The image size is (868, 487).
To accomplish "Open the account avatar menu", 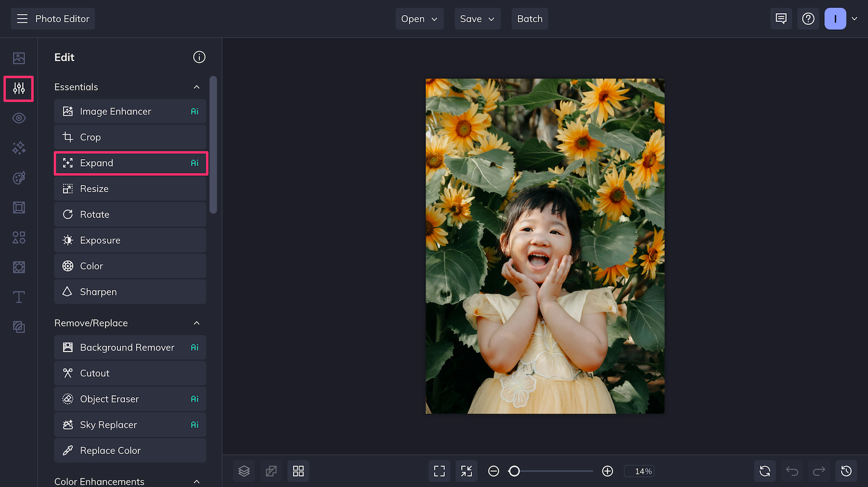I will click(835, 18).
